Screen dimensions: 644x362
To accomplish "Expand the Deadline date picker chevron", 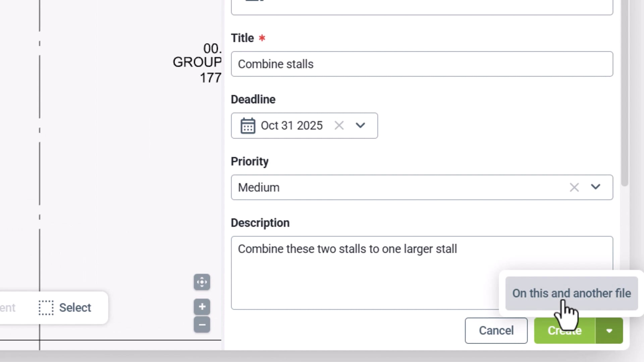I will [x=360, y=125].
